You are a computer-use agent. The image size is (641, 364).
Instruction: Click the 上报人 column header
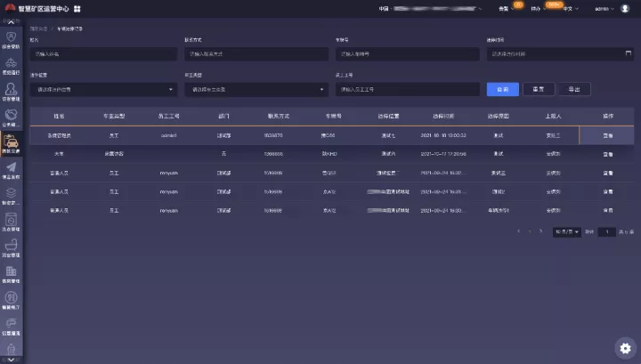553,117
